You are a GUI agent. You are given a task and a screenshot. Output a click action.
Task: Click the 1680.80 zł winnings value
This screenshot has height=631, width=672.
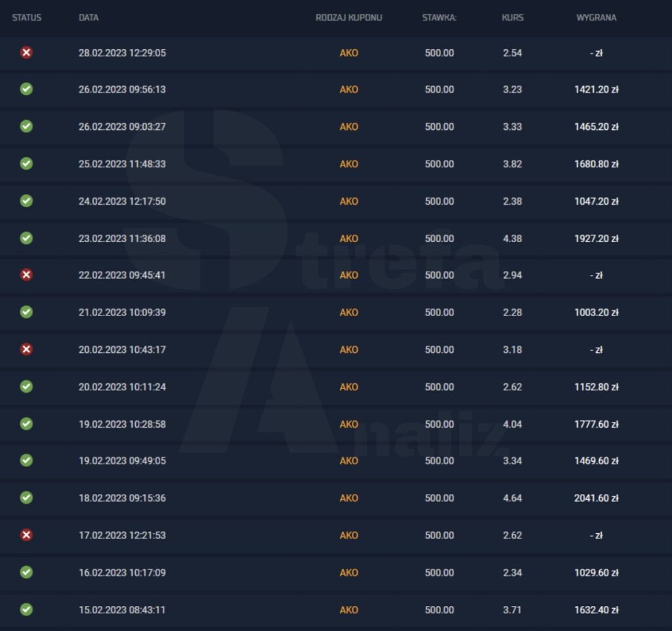596,164
